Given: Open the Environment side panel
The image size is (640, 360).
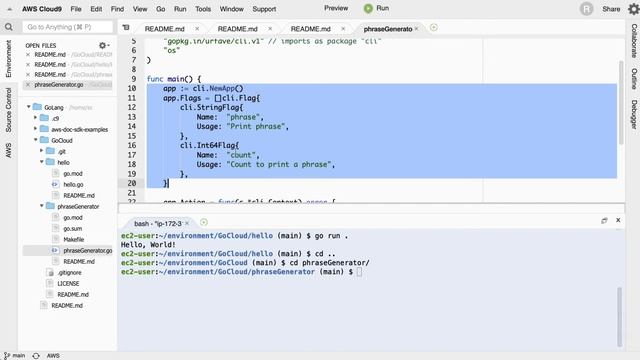Looking at the screenshot, I should tap(9, 58).
